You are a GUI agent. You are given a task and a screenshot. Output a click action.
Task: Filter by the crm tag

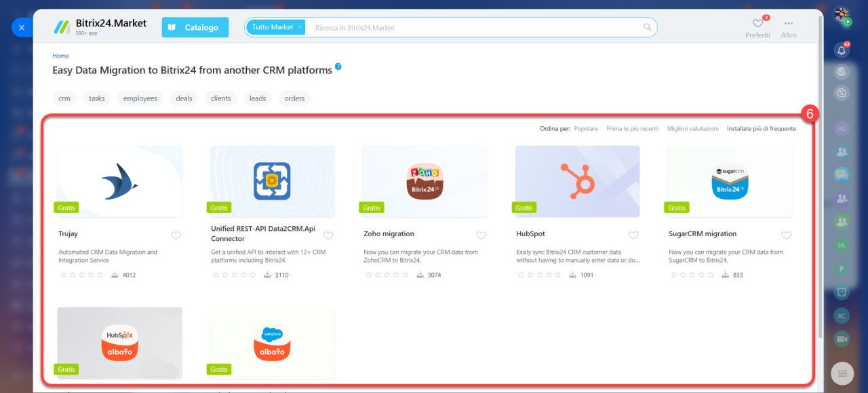click(64, 98)
